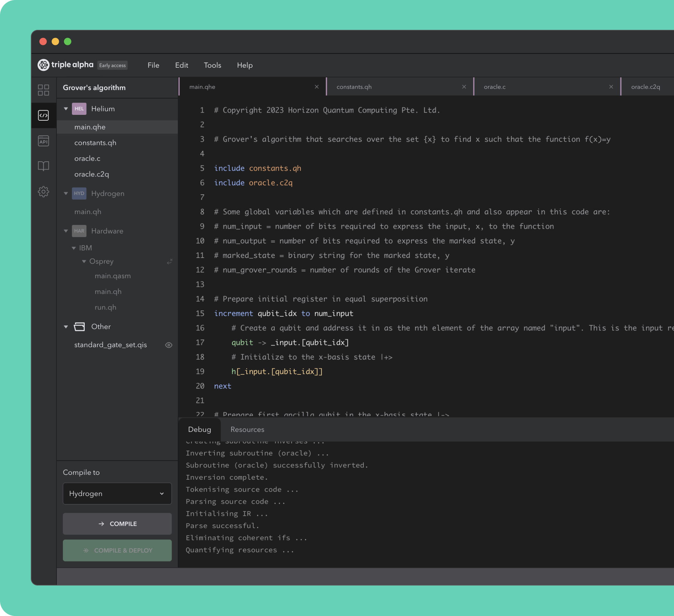Open the dashboard grid icon in sidebar
Image resolution: width=674 pixels, height=616 pixels.
(43, 90)
